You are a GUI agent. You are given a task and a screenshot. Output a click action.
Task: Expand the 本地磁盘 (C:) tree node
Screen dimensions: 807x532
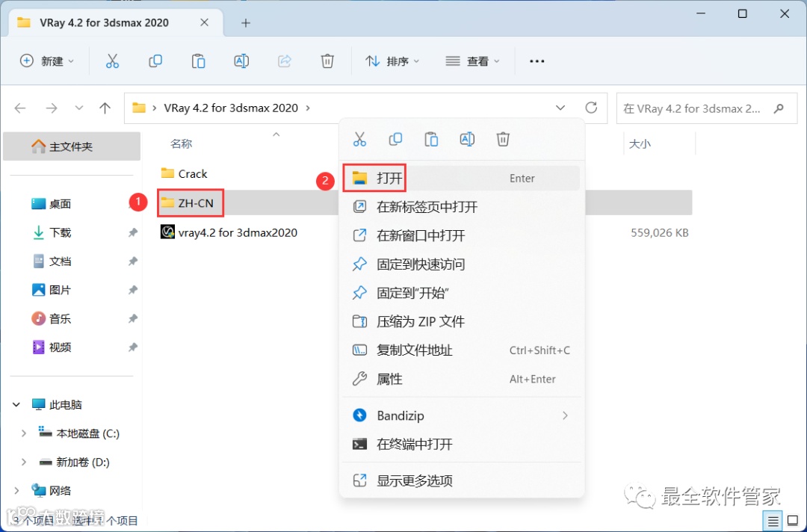[x=23, y=433]
